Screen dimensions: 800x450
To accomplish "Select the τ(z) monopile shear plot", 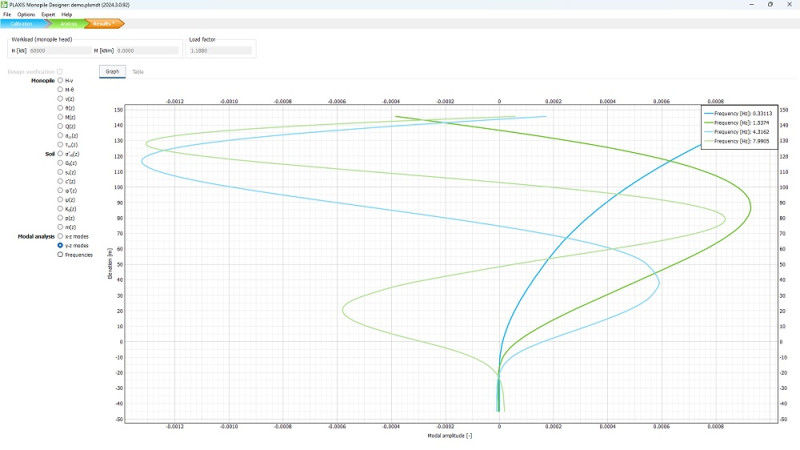I will 60,144.
